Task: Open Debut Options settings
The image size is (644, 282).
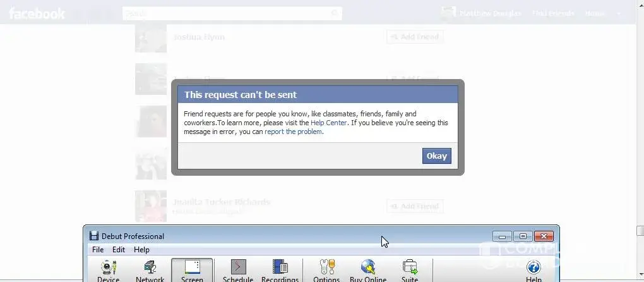Action: click(326, 270)
